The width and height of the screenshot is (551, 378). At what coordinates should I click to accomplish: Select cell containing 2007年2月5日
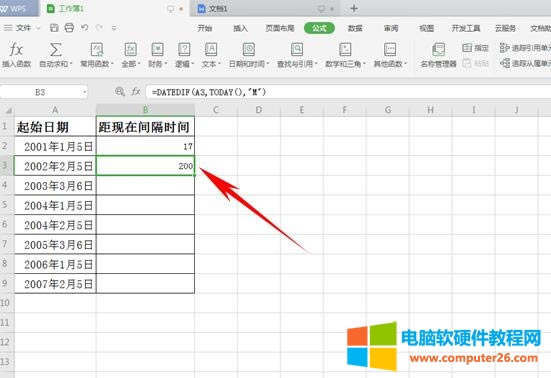click(55, 284)
